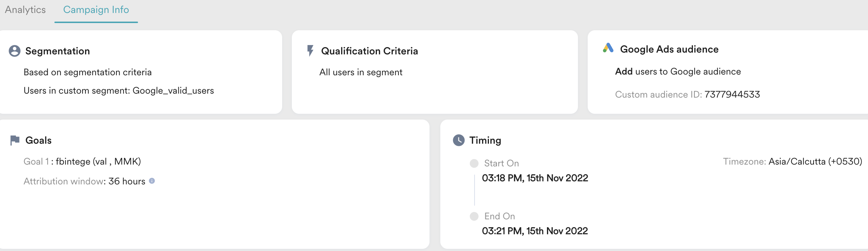
Task: Click the Qualification Criteria lightning icon
Action: 310,51
